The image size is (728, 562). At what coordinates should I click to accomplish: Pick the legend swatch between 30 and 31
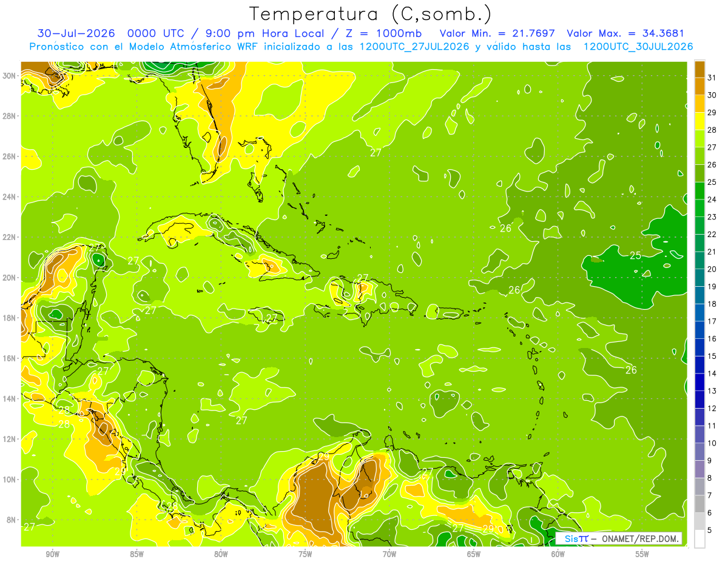pyautogui.click(x=699, y=85)
